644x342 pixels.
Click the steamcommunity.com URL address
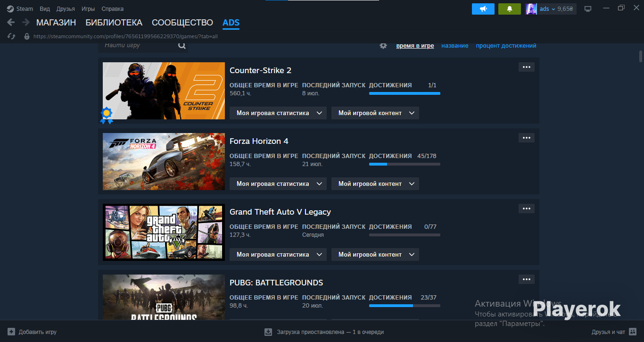125,36
